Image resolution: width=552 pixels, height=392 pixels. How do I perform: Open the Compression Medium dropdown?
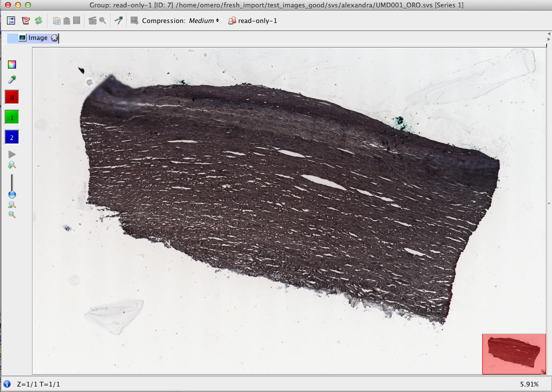pos(204,20)
